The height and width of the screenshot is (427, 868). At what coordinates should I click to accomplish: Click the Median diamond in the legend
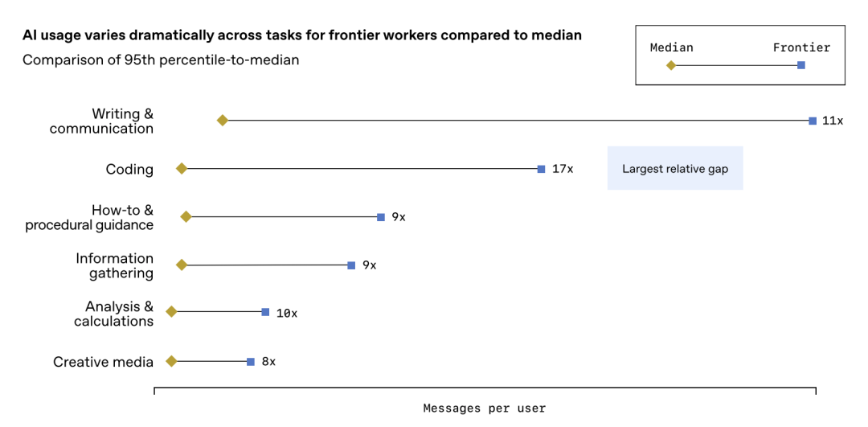(671, 65)
